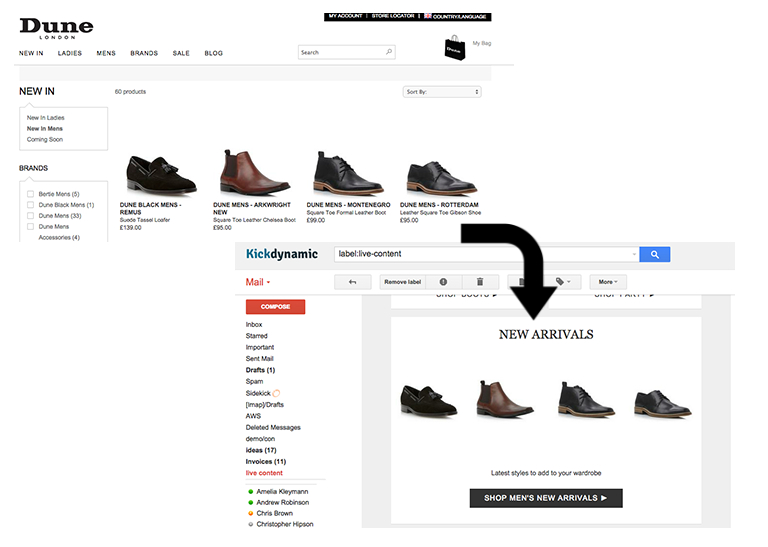Open chat with Andrew Robinson

[283, 502]
